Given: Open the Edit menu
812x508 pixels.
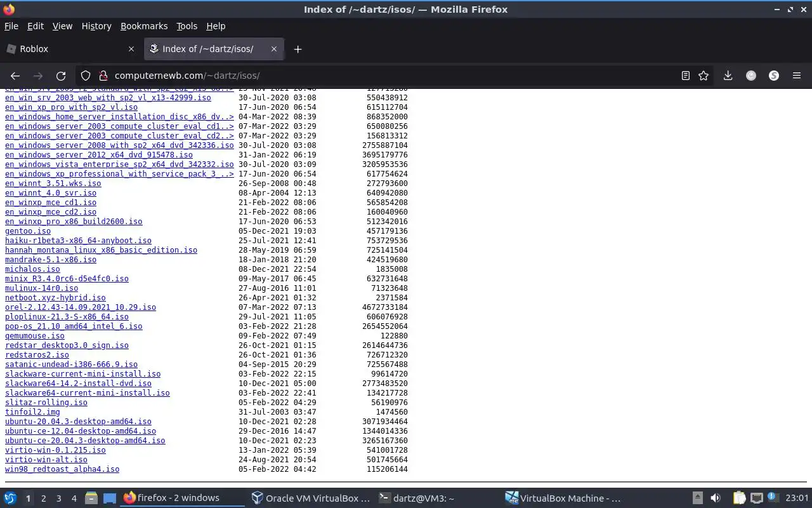Looking at the screenshot, I should pyautogui.click(x=36, y=26).
